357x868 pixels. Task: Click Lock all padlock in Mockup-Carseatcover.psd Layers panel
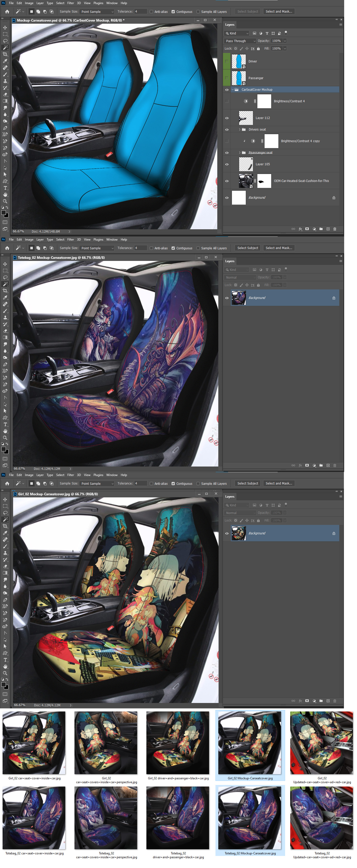(258, 49)
